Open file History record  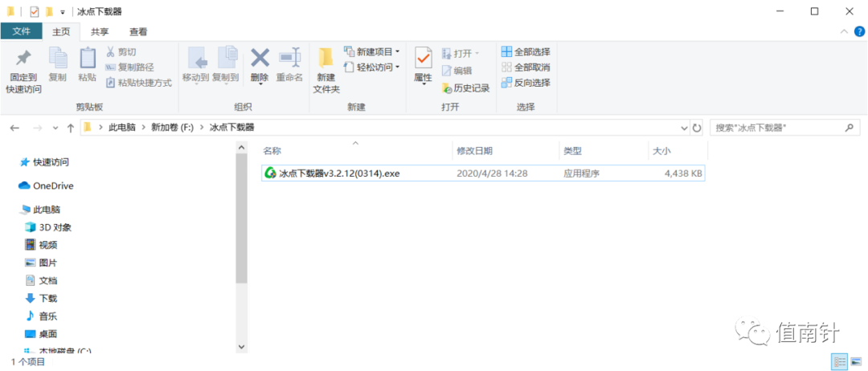tap(465, 88)
